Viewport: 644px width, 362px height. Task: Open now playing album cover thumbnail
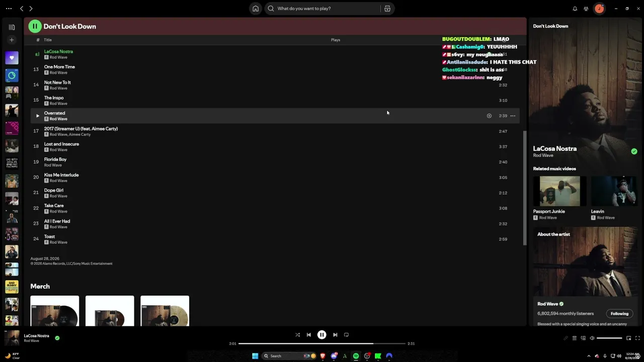pos(12,338)
